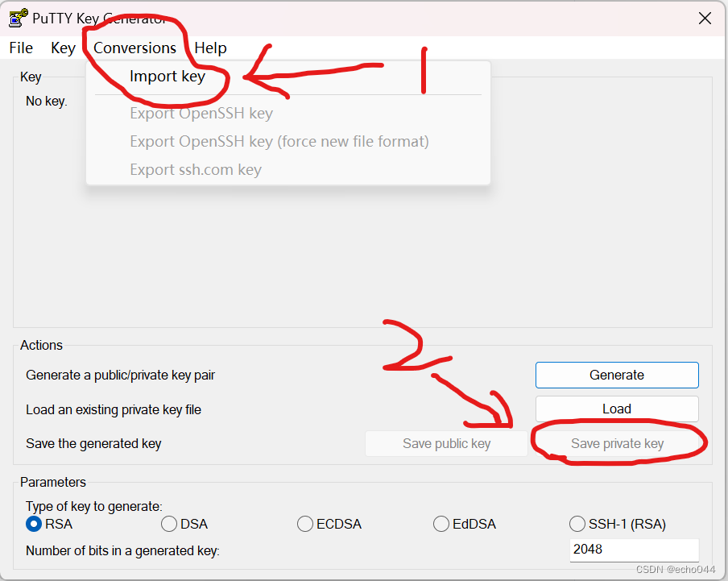Viewport: 728px width, 581px height.
Task: Select the RSA key type
Action: click(x=49, y=524)
